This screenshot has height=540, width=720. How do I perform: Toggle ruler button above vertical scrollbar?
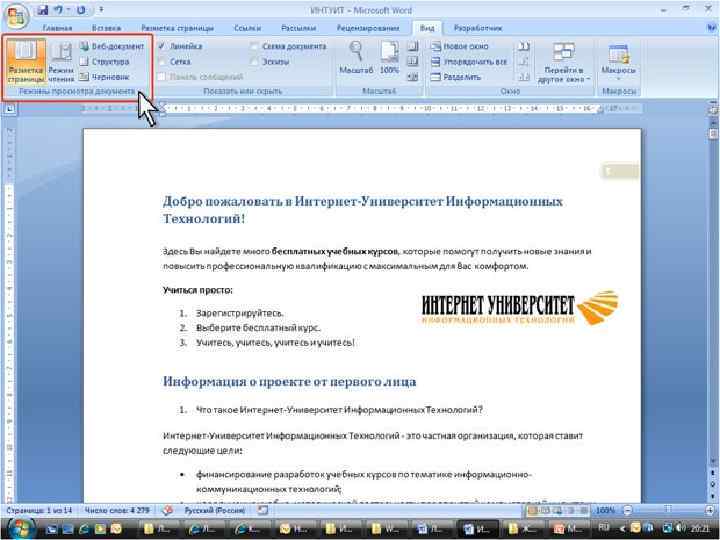click(713, 110)
